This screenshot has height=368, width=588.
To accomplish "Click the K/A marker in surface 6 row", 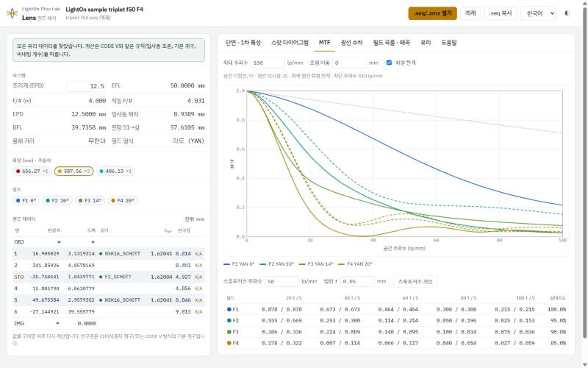I will pos(198,311).
